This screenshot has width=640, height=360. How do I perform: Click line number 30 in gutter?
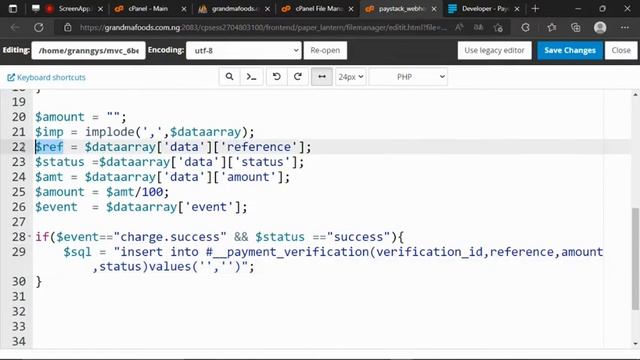[x=18, y=282]
